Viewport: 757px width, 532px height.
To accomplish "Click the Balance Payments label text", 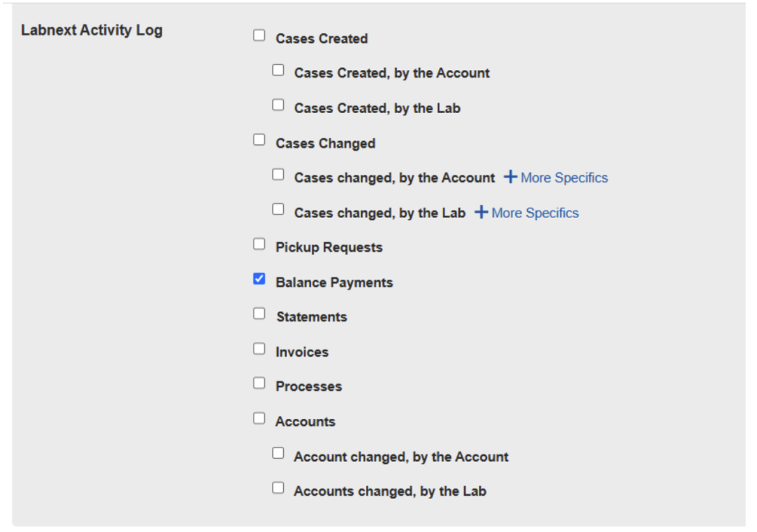I will [x=334, y=283].
